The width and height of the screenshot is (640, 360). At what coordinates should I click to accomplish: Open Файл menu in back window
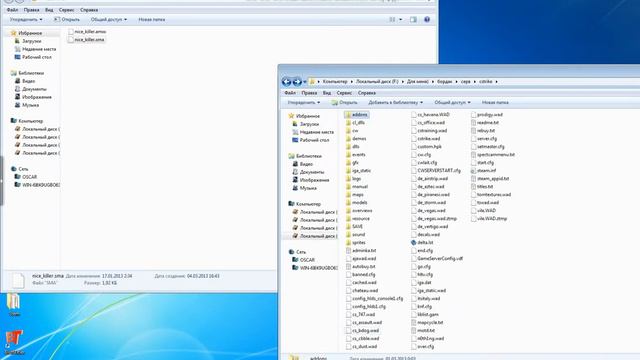12,10
